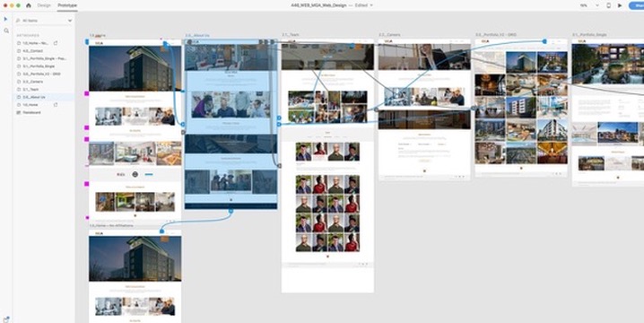Click 3.1_Portfolio_Single canvas artboard title
Image resolution: width=644 pixels, height=323 pixels.
pyautogui.click(x=589, y=35)
